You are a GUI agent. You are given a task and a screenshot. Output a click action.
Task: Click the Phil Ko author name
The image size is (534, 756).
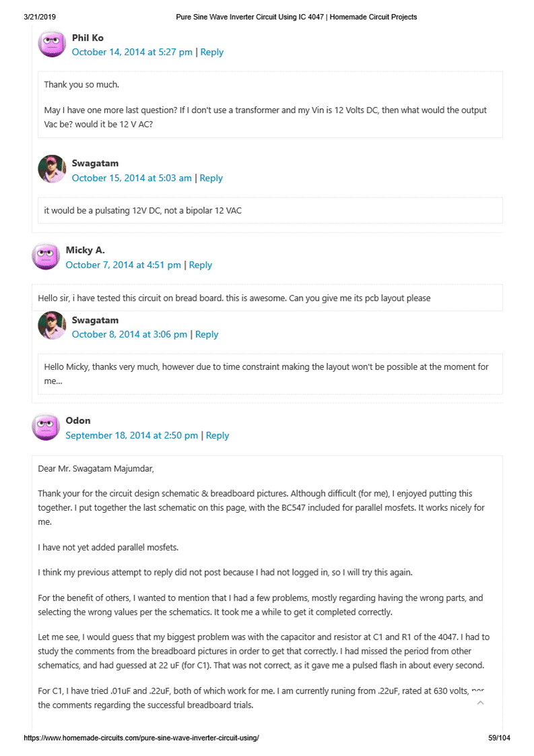click(x=88, y=38)
